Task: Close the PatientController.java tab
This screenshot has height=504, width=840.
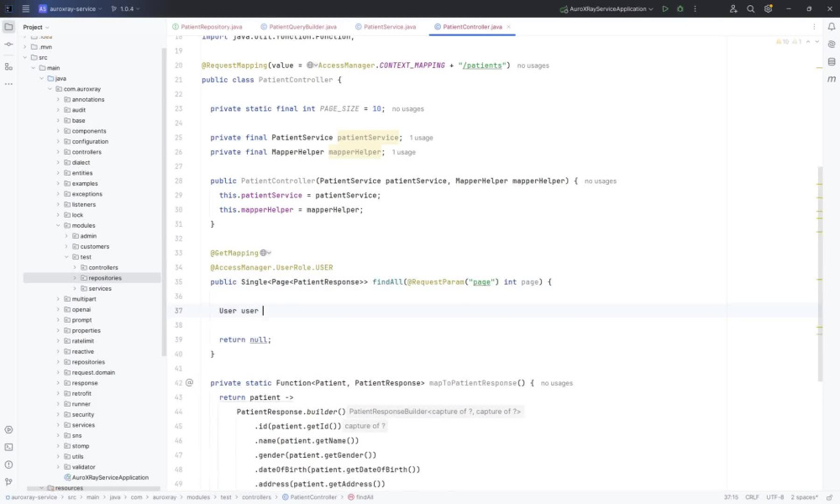Action: [508, 27]
